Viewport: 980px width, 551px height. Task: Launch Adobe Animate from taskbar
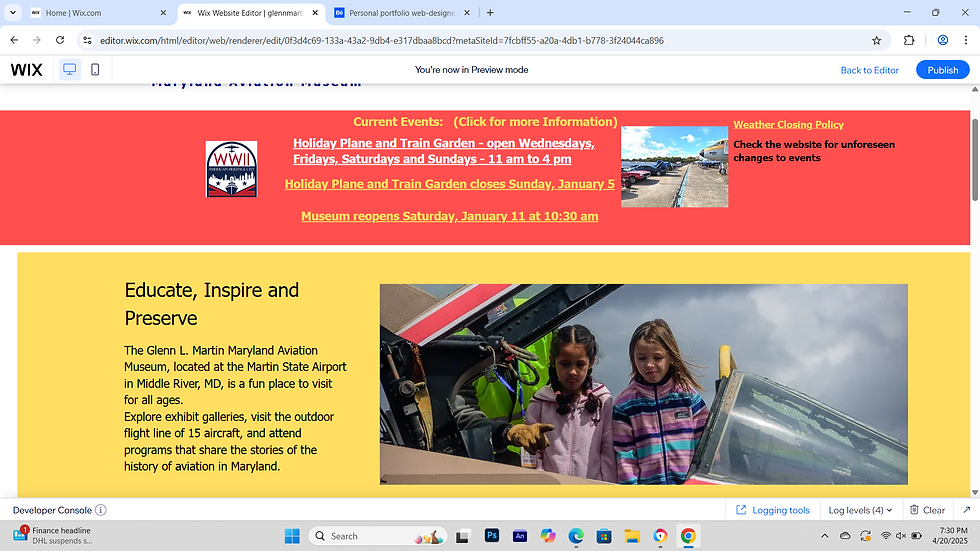point(520,536)
